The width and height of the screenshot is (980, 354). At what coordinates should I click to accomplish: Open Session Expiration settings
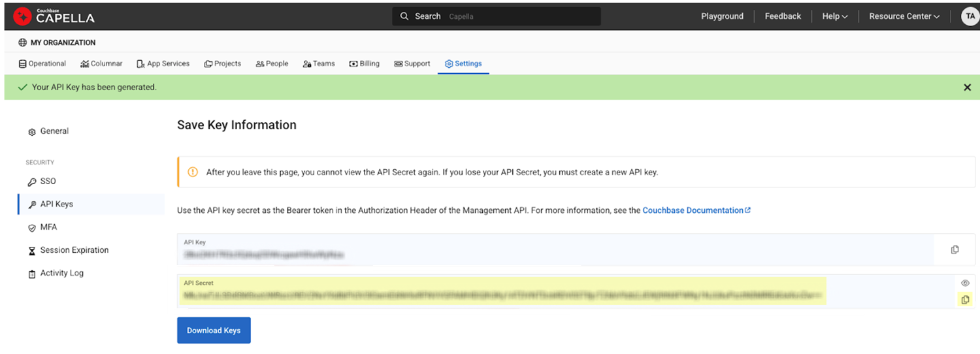(x=74, y=250)
